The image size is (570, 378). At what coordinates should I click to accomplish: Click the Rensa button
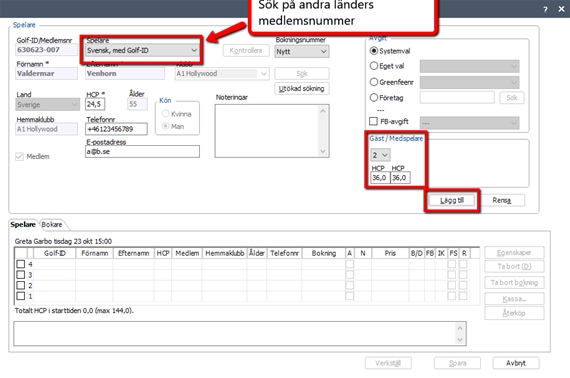coord(502,200)
